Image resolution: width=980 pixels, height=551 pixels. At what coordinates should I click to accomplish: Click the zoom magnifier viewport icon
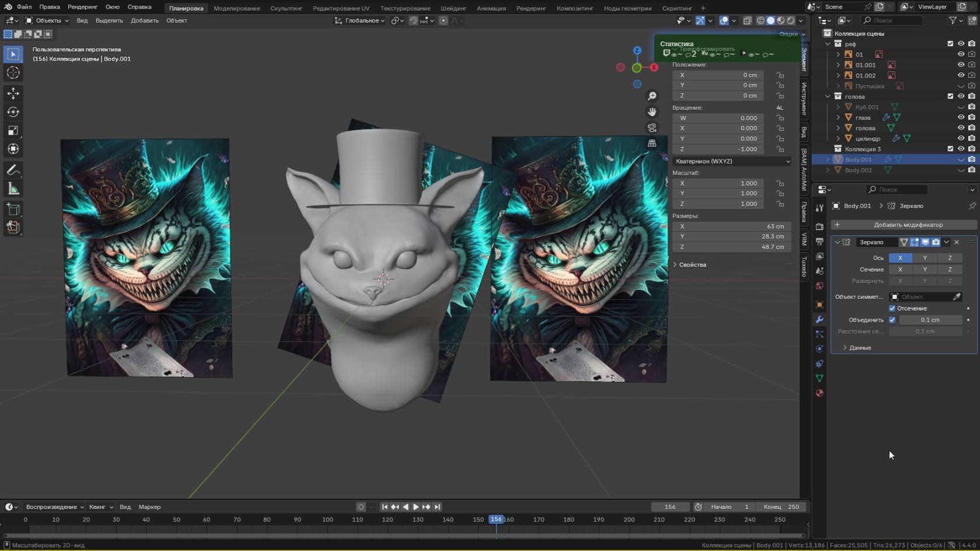[652, 96]
